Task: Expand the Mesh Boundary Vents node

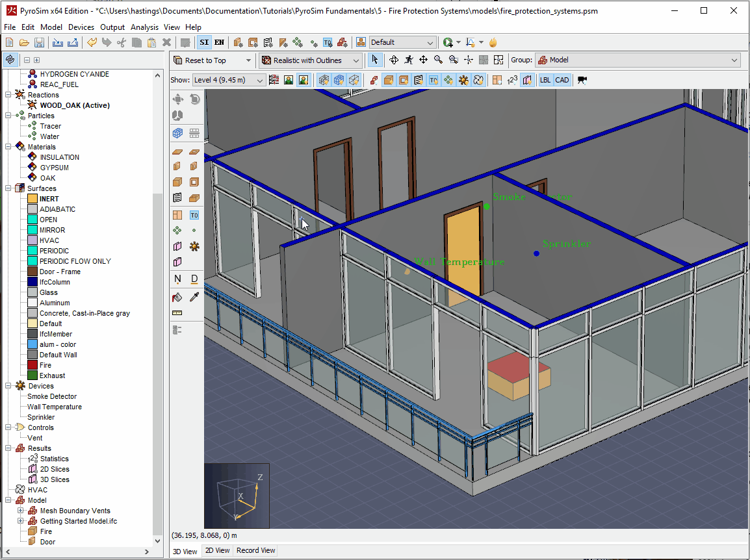Action: click(21, 511)
